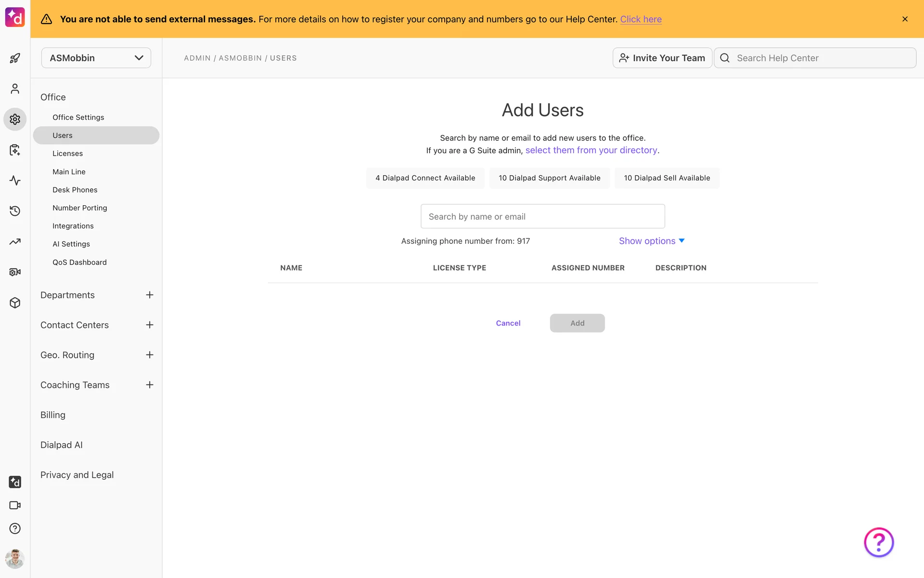This screenshot has height=578, width=924.
Task: Click the Search by name or email field
Action: click(542, 216)
